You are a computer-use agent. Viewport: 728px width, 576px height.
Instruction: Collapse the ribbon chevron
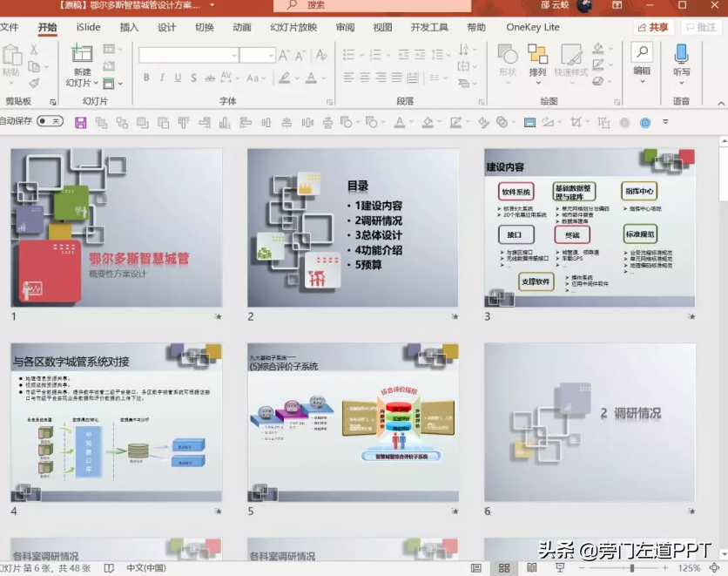pyautogui.click(x=721, y=103)
